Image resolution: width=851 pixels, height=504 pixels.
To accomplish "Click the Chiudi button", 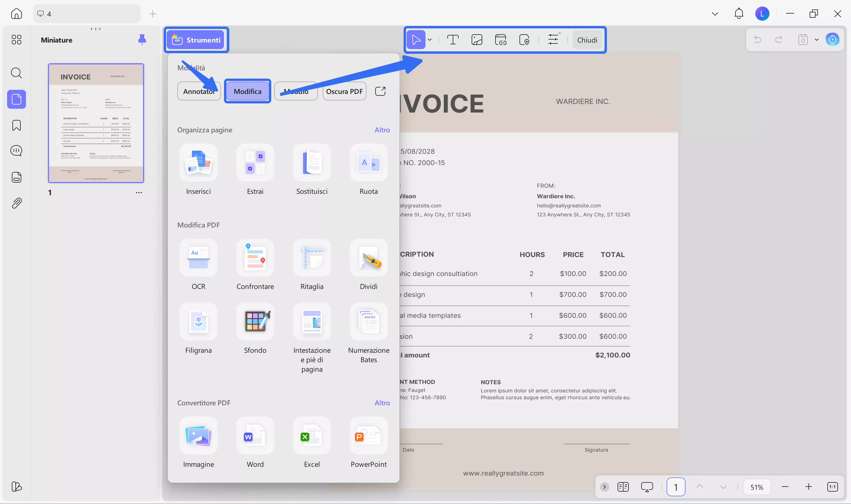I will point(587,39).
